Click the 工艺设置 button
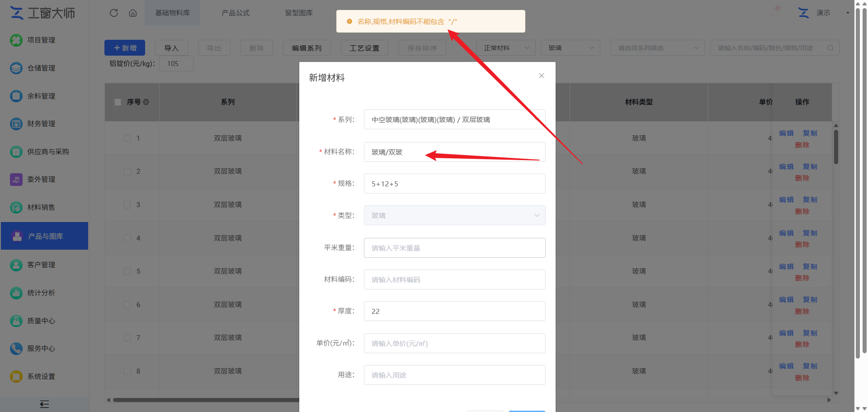Screen dimensions: 868x412 [364, 48]
